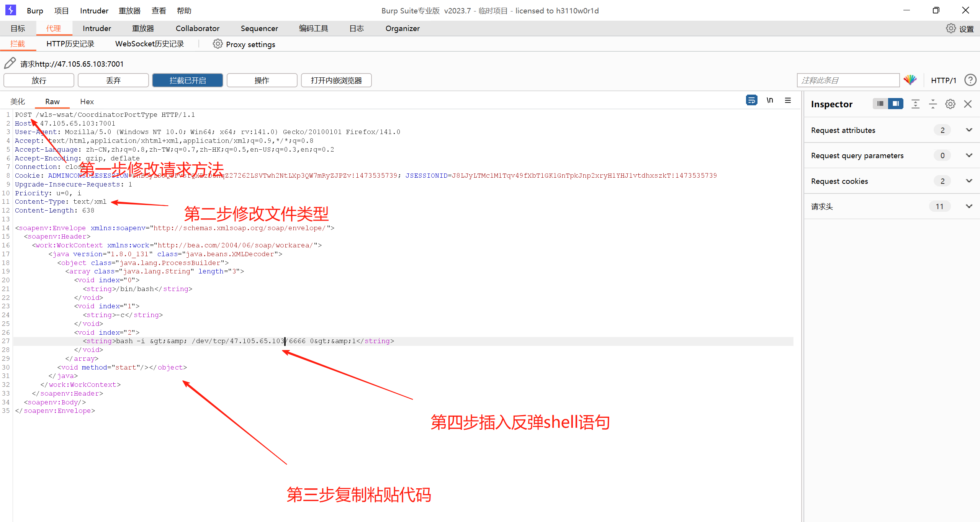
Task: Open the editor hamburger menu icon
Action: pos(788,100)
